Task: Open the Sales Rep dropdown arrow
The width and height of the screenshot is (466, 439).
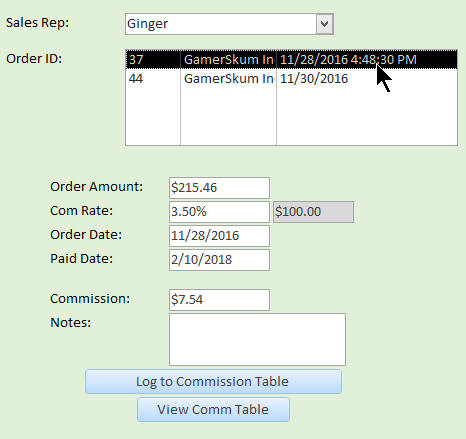Action: 324,24
